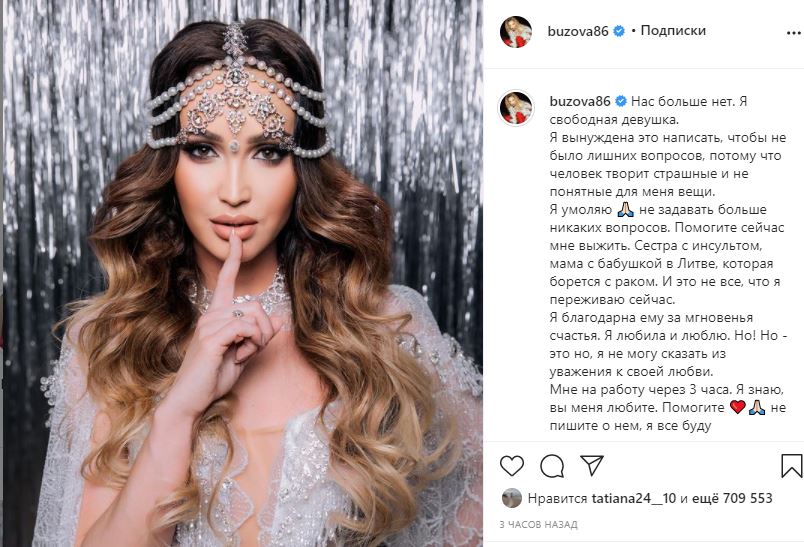Screen dimensions: 804x547
Task: Click the caption text beginning Нас больше нет
Action: (x=668, y=263)
